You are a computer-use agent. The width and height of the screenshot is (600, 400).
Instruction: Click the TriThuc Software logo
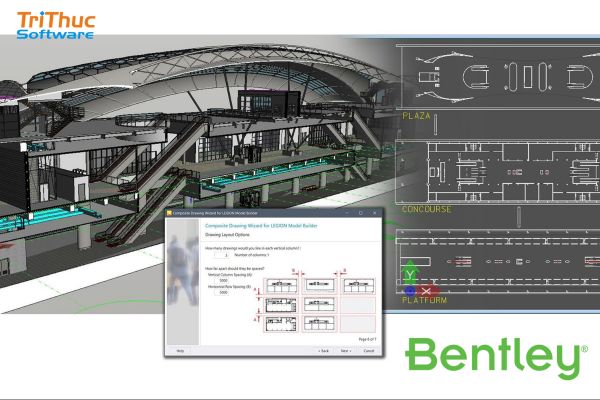coord(56,25)
